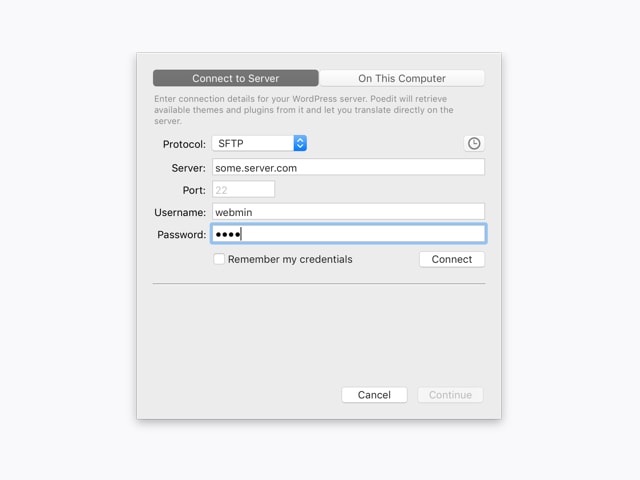Switch to the On This Computer tab
The height and width of the screenshot is (480, 640).
402,78
